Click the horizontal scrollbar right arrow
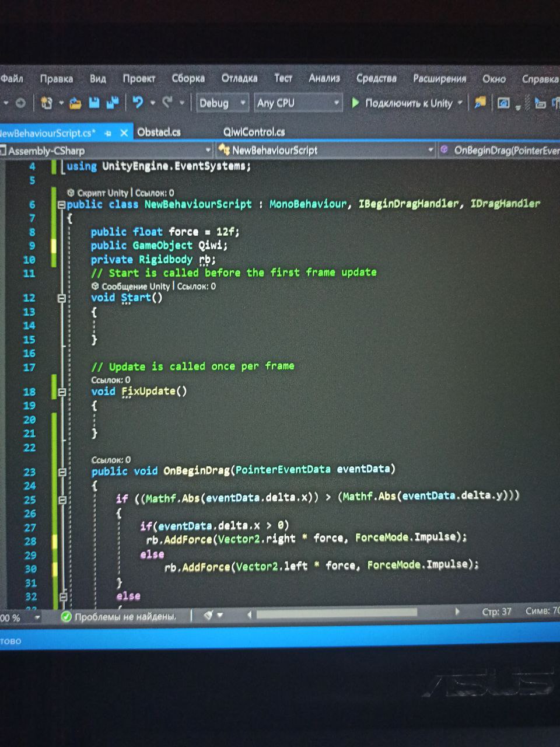This screenshot has width=560, height=747. pos(457,612)
